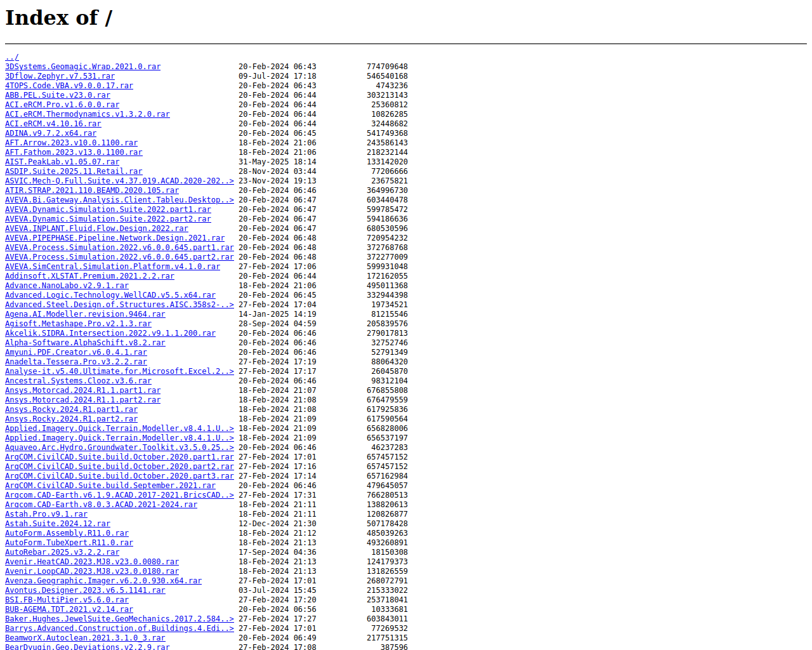Click Addinsoft.XLSTAT.Premium.2021.2.2.rar
The width and height of the screenshot is (812, 650).
[x=89, y=276]
